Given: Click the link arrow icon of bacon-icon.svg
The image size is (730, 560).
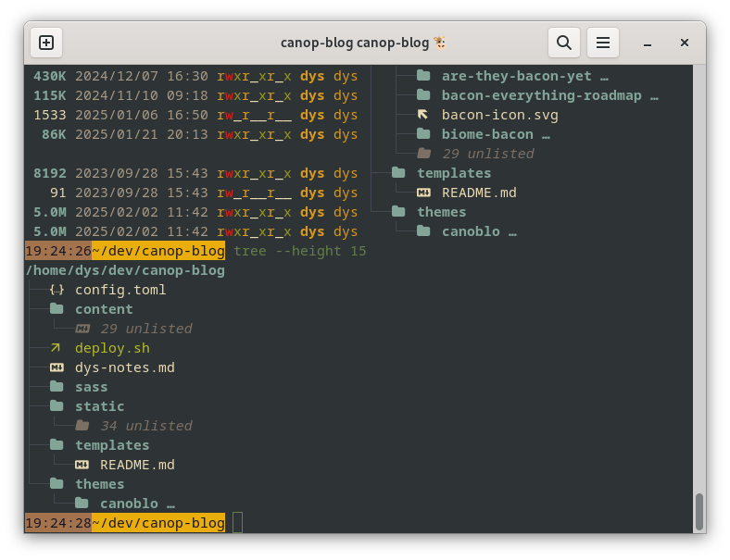Looking at the screenshot, I should pos(422,115).
